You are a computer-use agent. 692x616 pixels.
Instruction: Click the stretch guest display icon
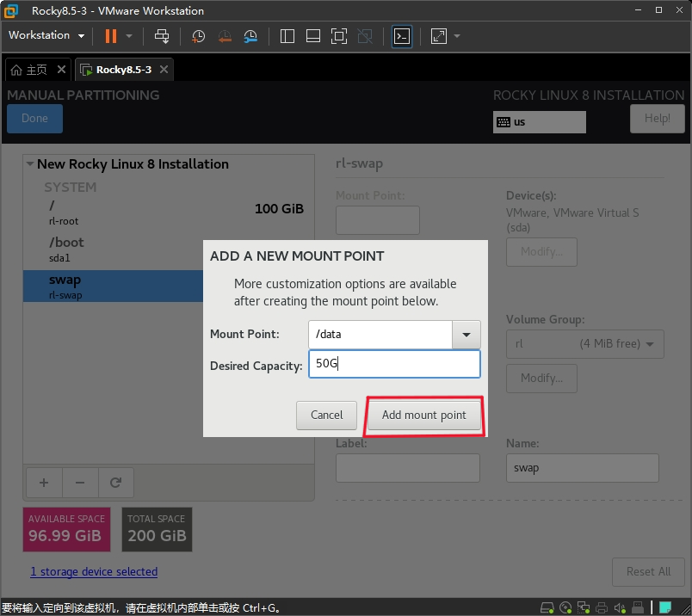point(439,36)
